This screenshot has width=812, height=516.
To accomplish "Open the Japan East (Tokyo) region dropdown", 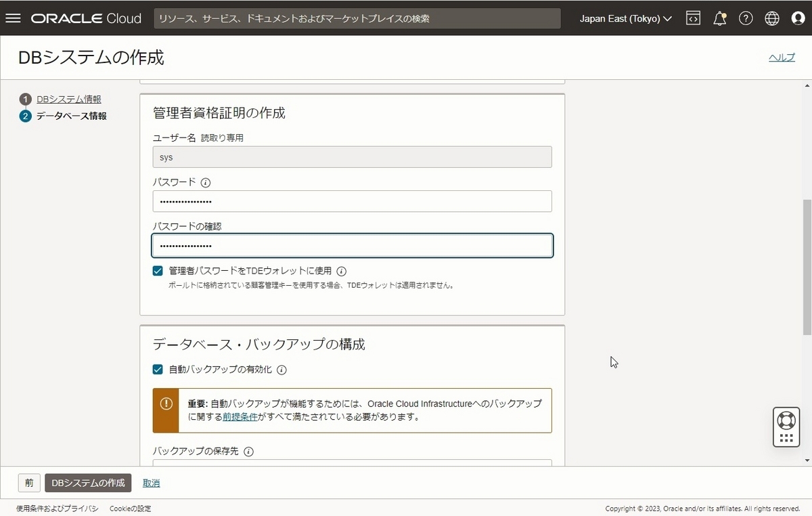I will [x=624, y=18].
